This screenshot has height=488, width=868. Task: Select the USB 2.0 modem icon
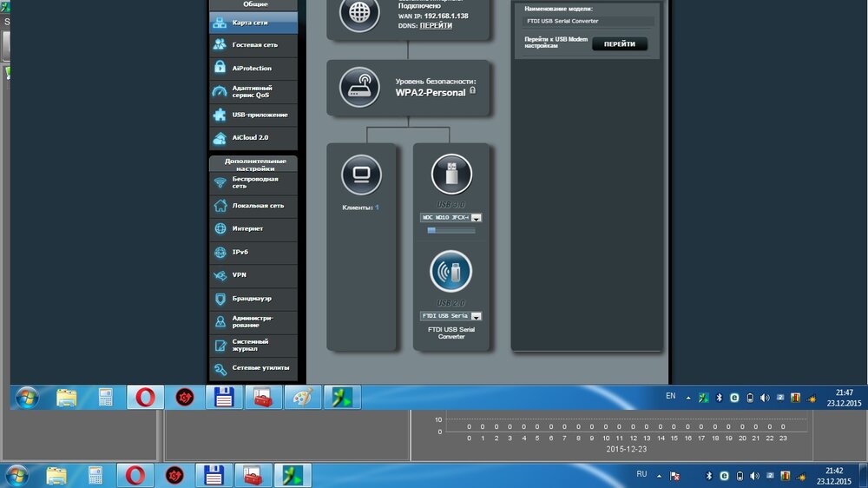click(x=451, y=271)
